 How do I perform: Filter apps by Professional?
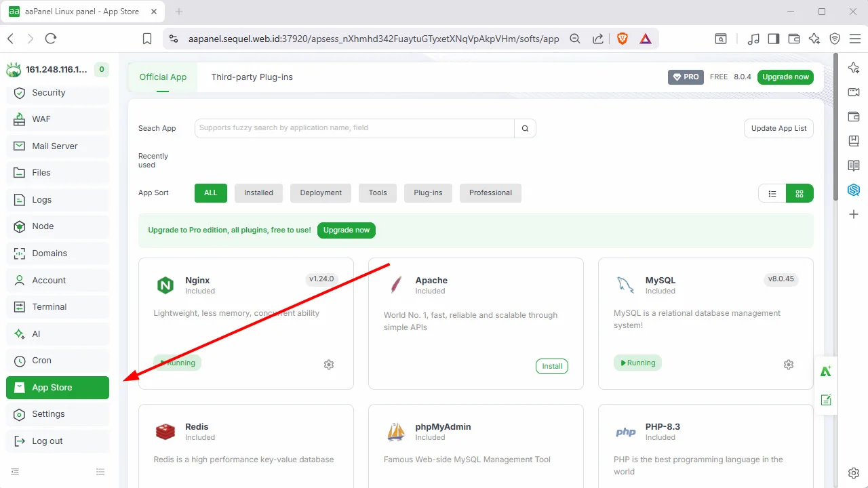[490, 193]
